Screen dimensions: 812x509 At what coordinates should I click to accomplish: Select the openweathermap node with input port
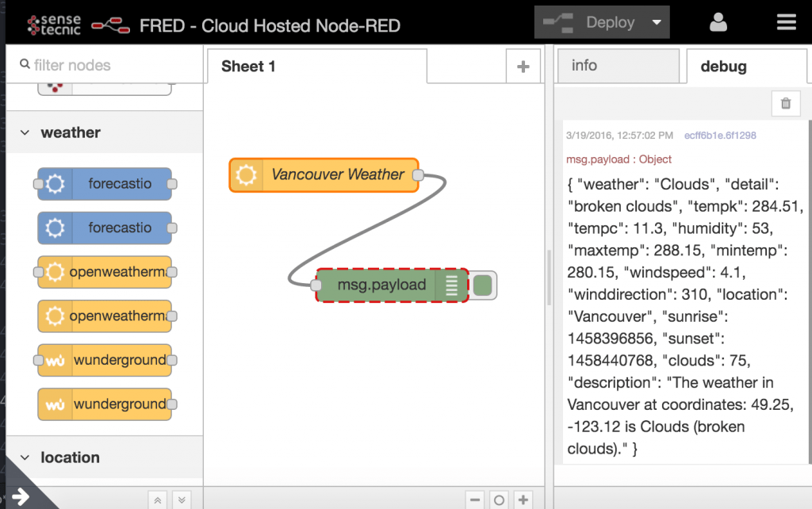[x=105, y=272]
